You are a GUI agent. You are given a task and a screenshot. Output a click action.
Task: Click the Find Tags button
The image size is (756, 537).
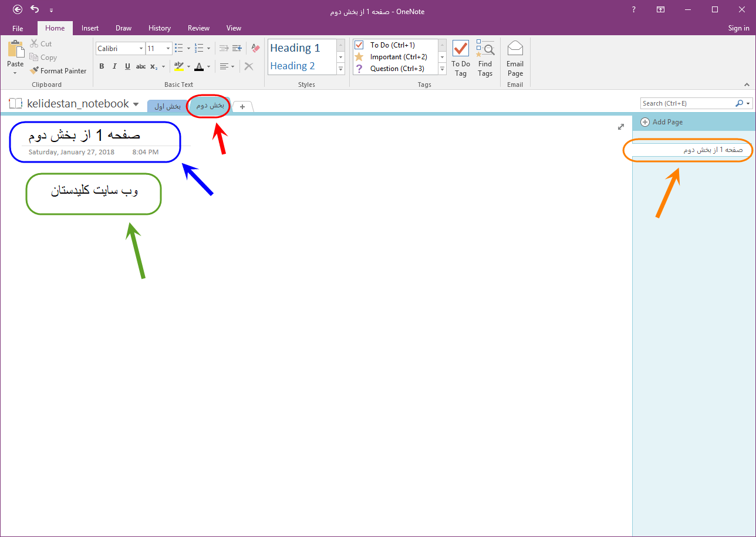[x=485, y=58]
